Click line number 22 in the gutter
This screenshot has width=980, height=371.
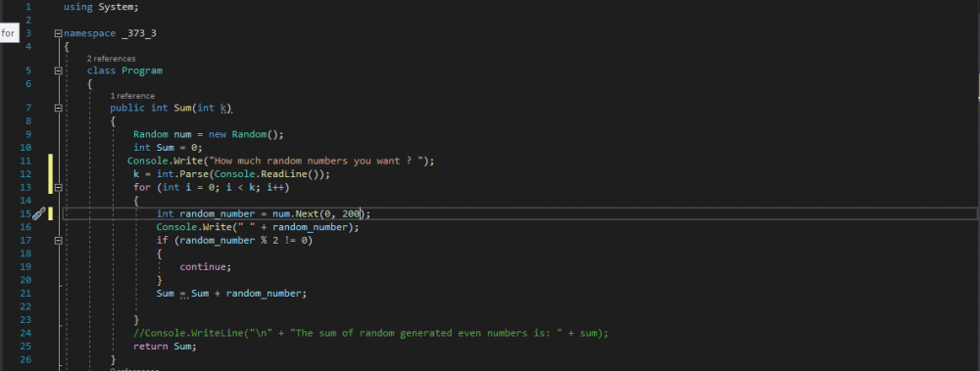pyautogui.click(x=25, y=306)
